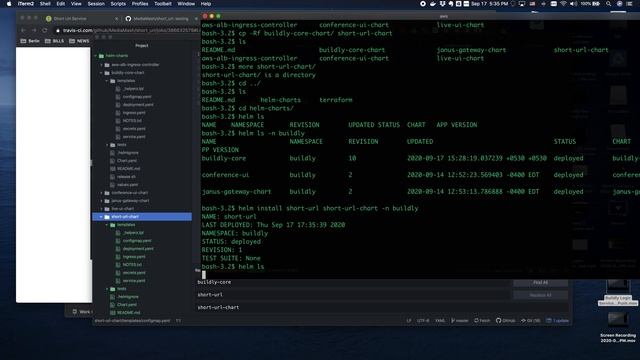Click the Docker whale menu bar icon

433,4
